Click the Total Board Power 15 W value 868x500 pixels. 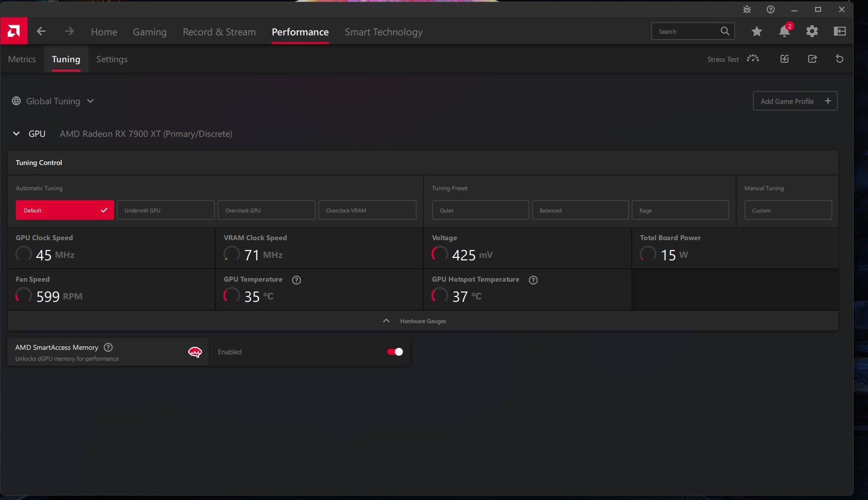pos(674,255)
